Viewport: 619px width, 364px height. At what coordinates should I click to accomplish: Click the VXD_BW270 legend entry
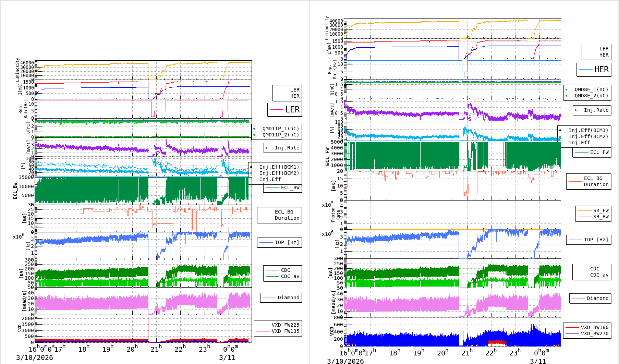point(587,333)
